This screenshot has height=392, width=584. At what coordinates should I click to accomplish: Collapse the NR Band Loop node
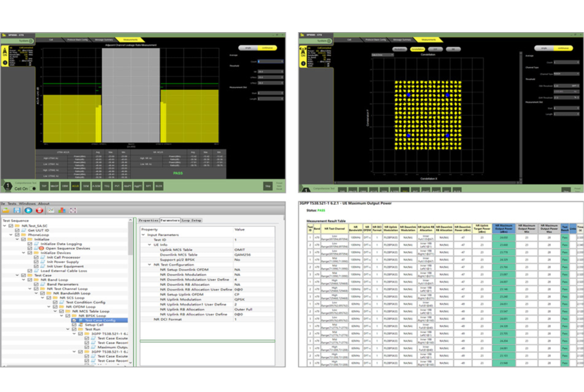coord(23,279)
